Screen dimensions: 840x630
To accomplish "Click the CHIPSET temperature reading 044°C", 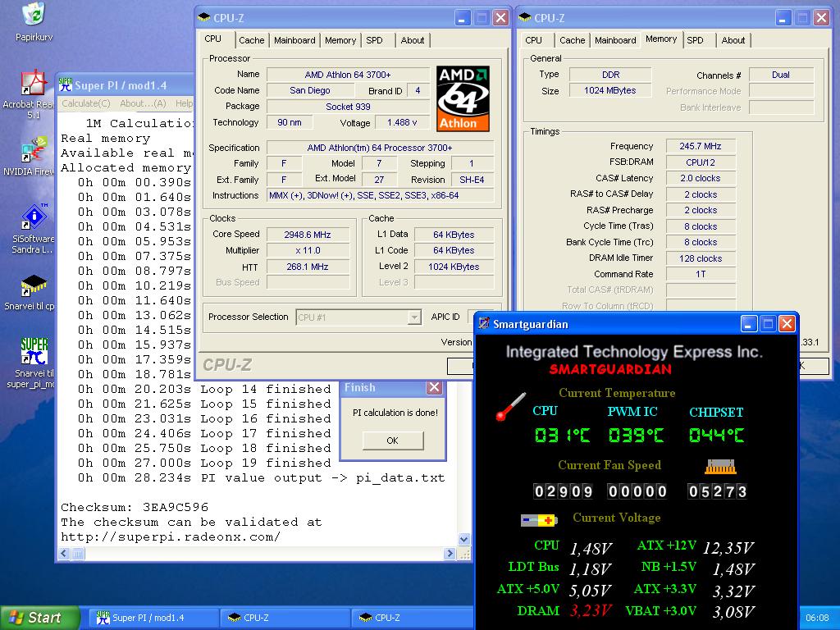I will tap(716, 435).
